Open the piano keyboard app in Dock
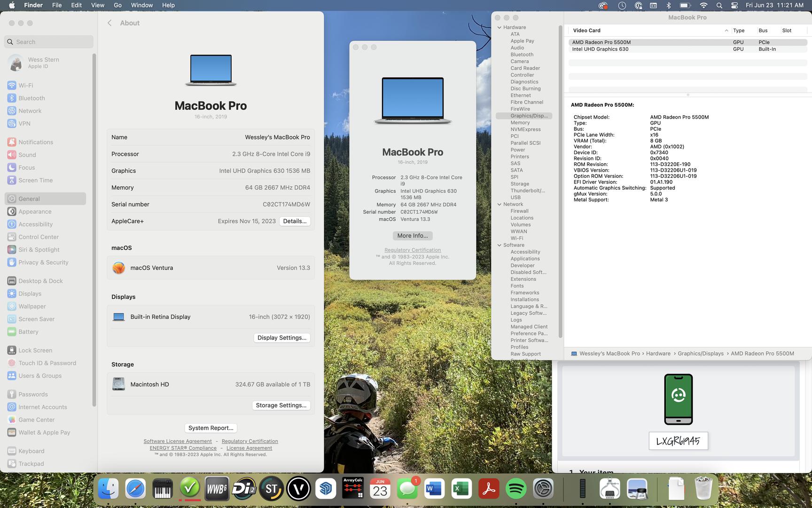This screenshot has width=812, height=508. tap(163, 489)
